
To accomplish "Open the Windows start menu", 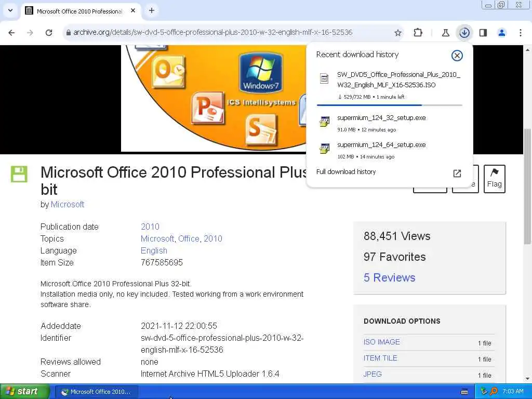I will click(x=25, y=391).
